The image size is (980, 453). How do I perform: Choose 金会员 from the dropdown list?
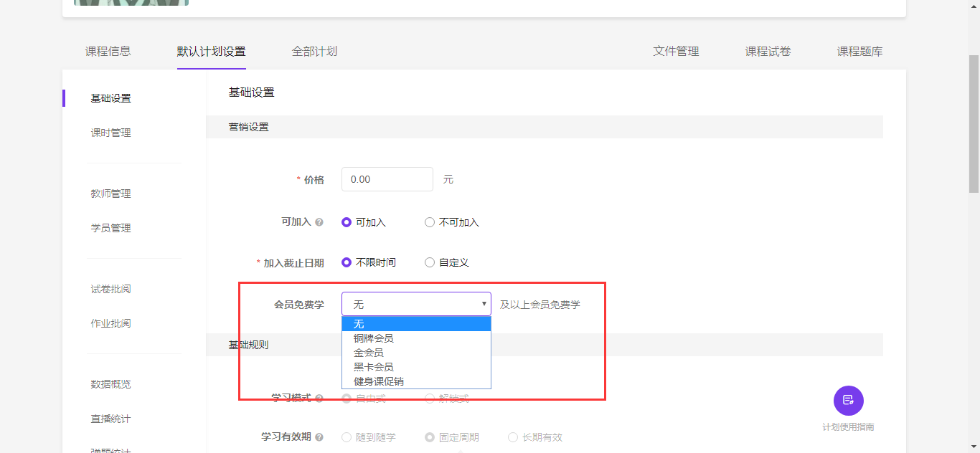(x=368, y=353)
